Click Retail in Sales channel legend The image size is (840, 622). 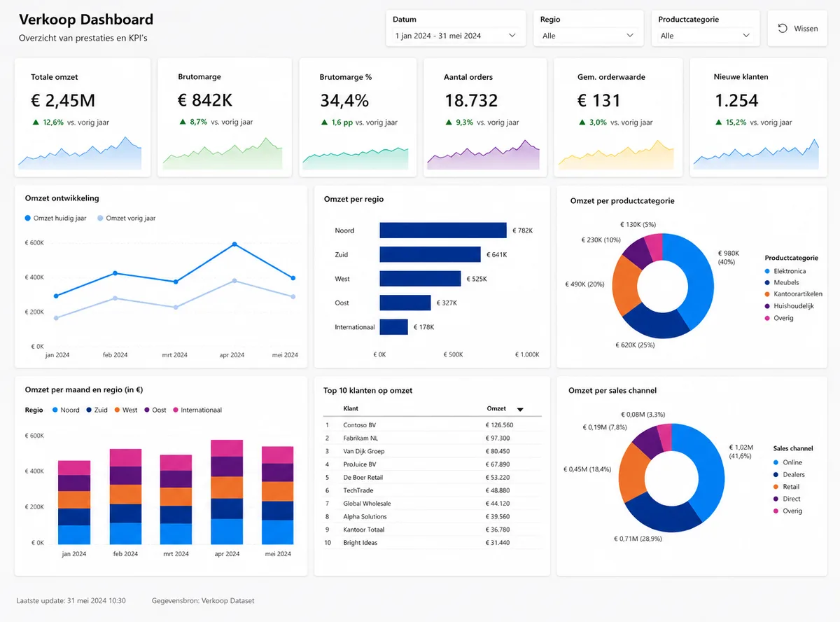[786, 487]
